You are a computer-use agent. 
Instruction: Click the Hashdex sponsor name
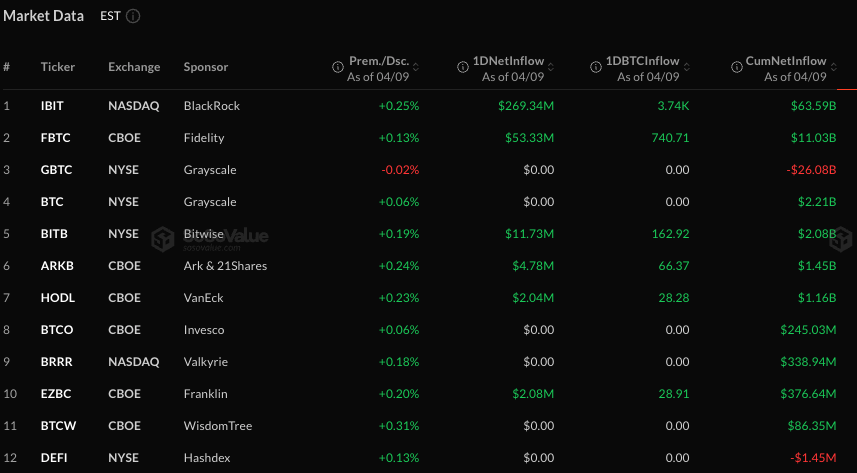pyautogui.click(x=207, y=458)
